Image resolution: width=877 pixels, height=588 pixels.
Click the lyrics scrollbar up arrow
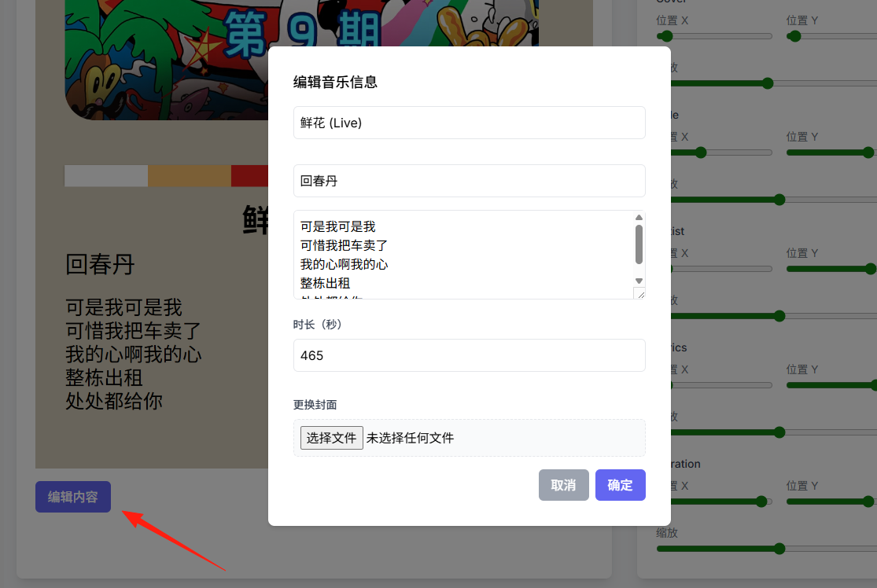[x=639, y=218]
